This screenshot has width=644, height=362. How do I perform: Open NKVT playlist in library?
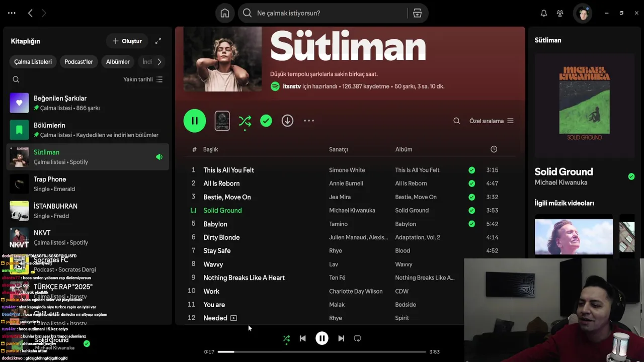coord(88,237)
